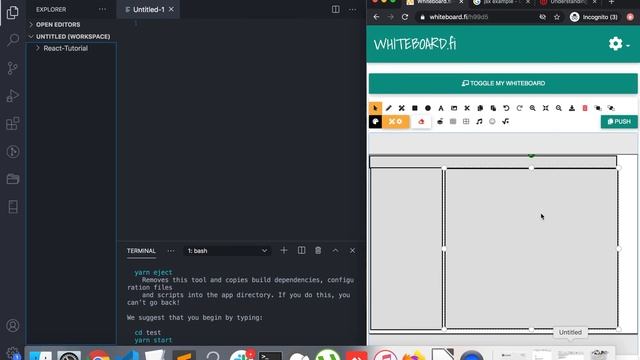Click the grid background icon
This screenshot has height=360, width=640.
(x=466, y=122)
